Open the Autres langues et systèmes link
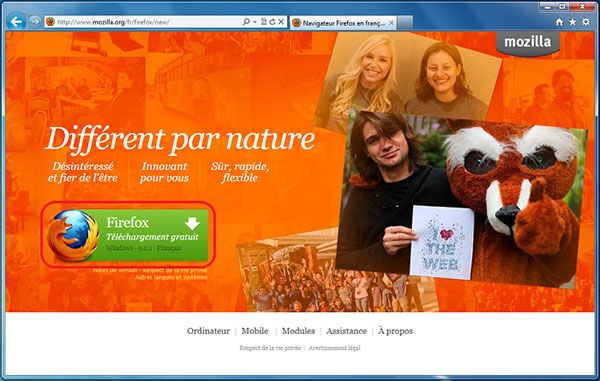The image size is (600, 381). pos(171,277)
